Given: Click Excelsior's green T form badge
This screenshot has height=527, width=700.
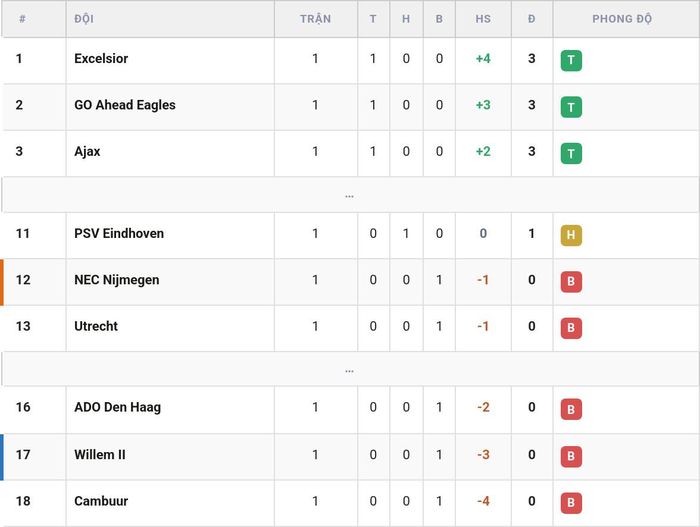Looking at the screenshot, I should point(571,60).
